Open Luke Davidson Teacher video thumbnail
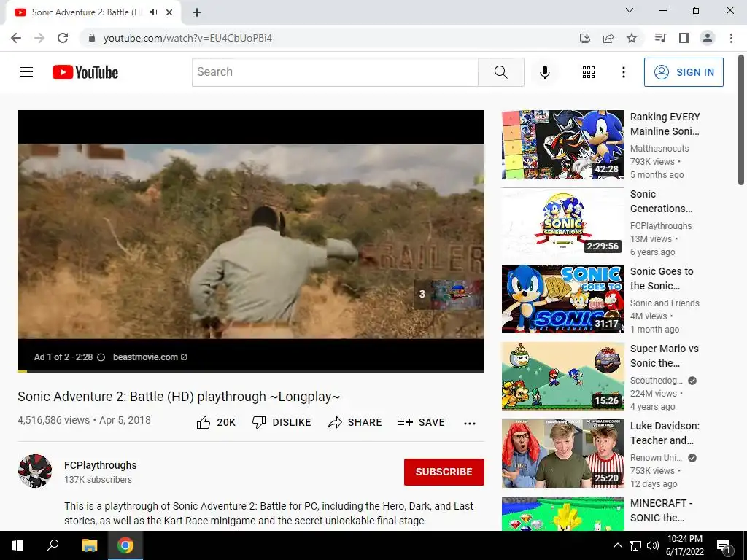Image resolution: width=747 pixels, height=560 pixels. (562, 454)
